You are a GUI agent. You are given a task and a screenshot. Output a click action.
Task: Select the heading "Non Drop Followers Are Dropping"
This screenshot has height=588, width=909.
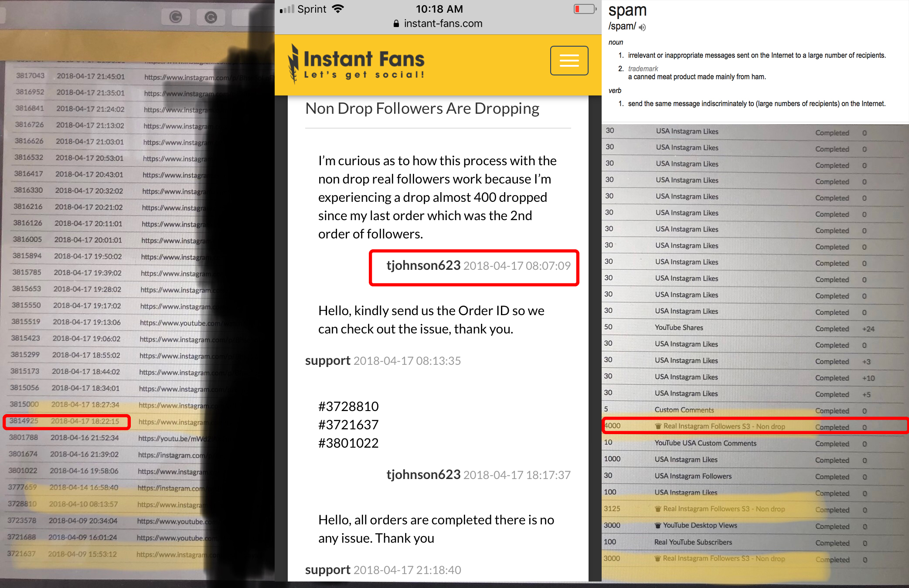tap(422, 109)
